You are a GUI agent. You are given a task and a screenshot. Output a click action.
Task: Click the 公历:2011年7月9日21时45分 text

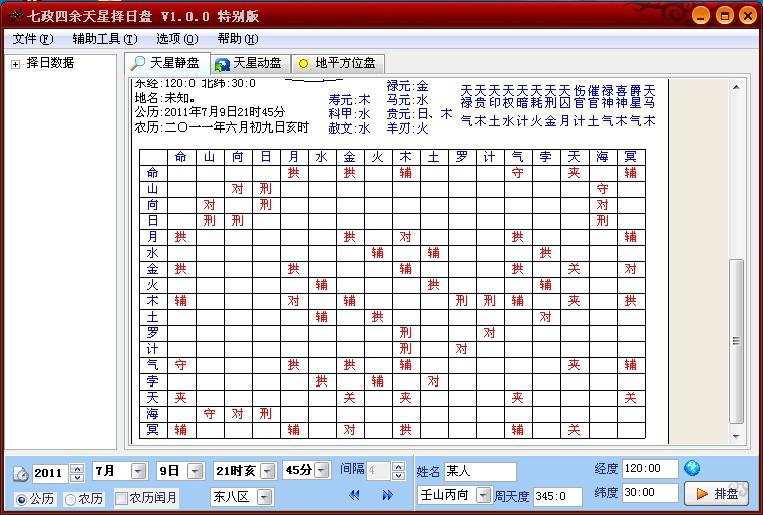click(210, 112)
